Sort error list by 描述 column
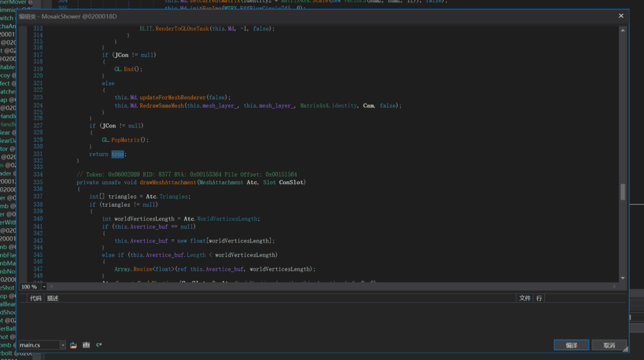Screen dimensions: 644x360 pyautogui.click(x=53, y=298)
